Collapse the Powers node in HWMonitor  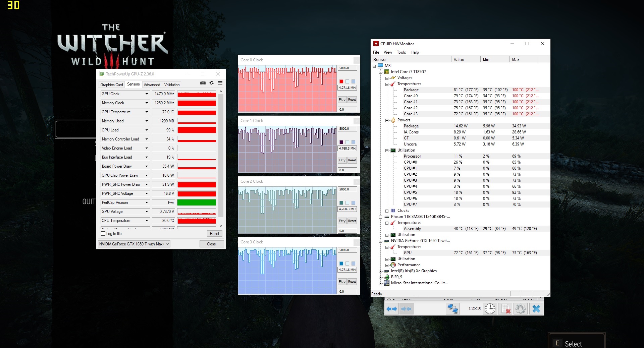387,120
